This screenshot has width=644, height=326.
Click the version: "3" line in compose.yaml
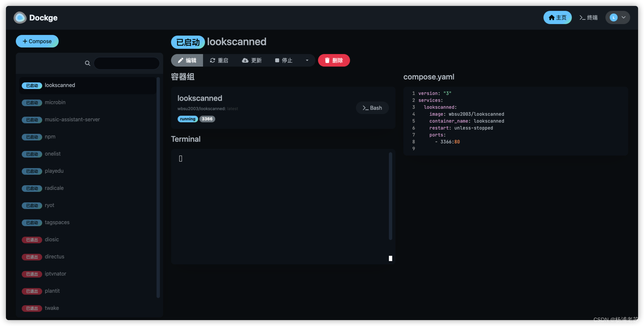[x=435, y=93]
